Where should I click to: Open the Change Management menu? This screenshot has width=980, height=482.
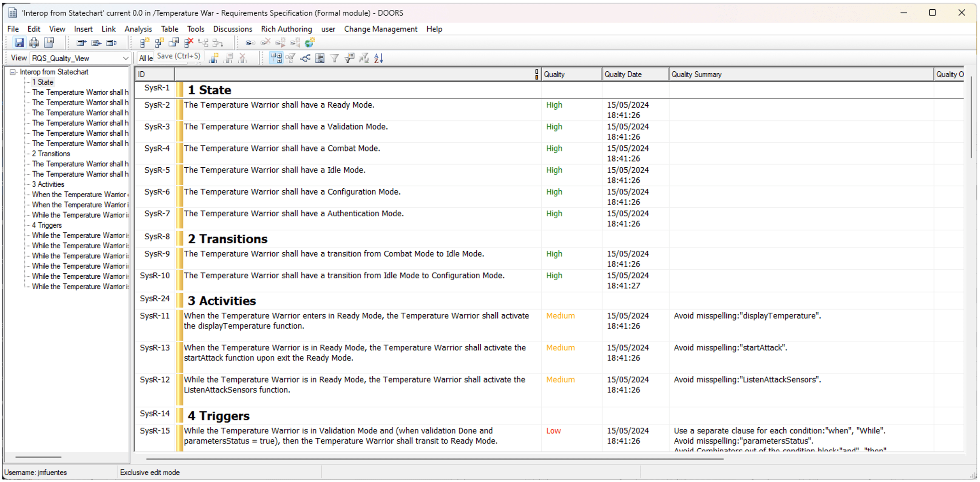381,29
